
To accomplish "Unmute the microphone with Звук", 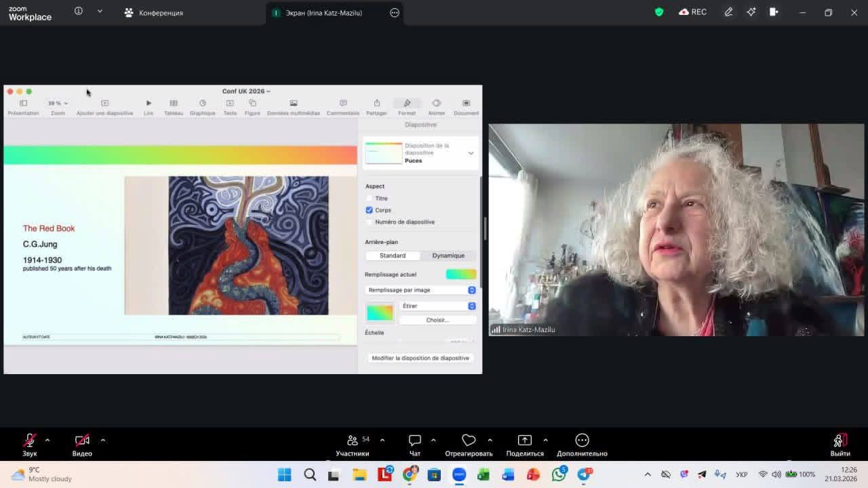I will point(30,445).
